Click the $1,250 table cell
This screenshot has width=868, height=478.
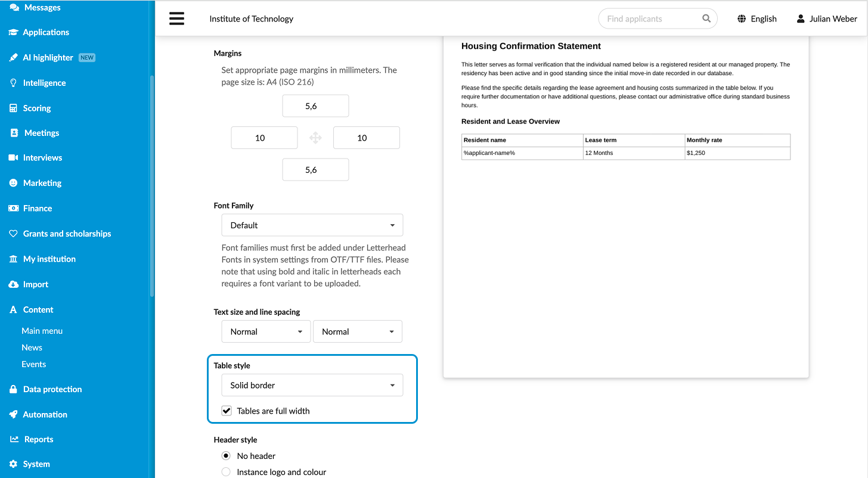737,153
